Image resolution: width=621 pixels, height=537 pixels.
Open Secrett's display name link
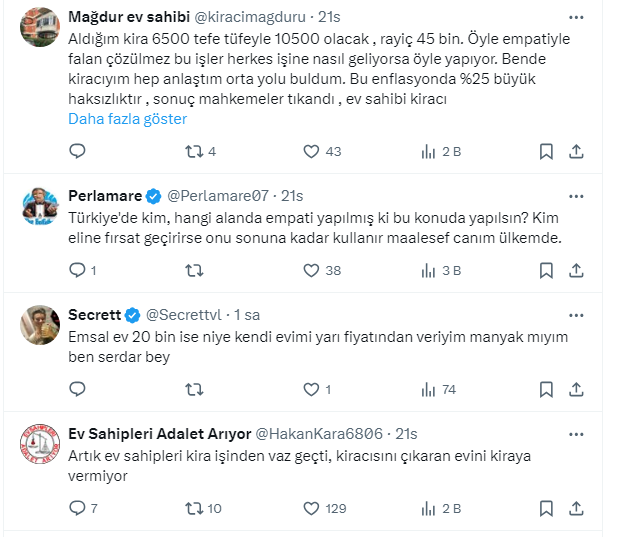(x=95, y=314)
